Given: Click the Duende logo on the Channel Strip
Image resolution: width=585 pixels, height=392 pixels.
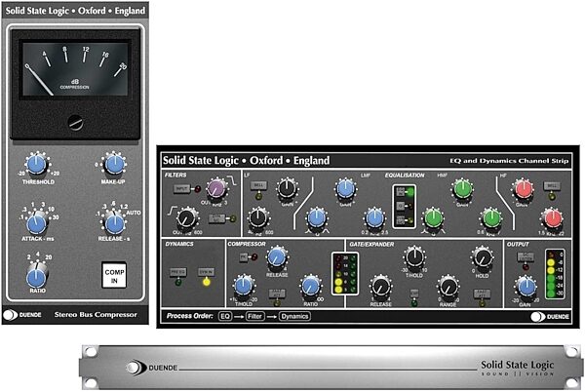Looking at the screenshot, I should pyautogui.click(x=550, y=317).
